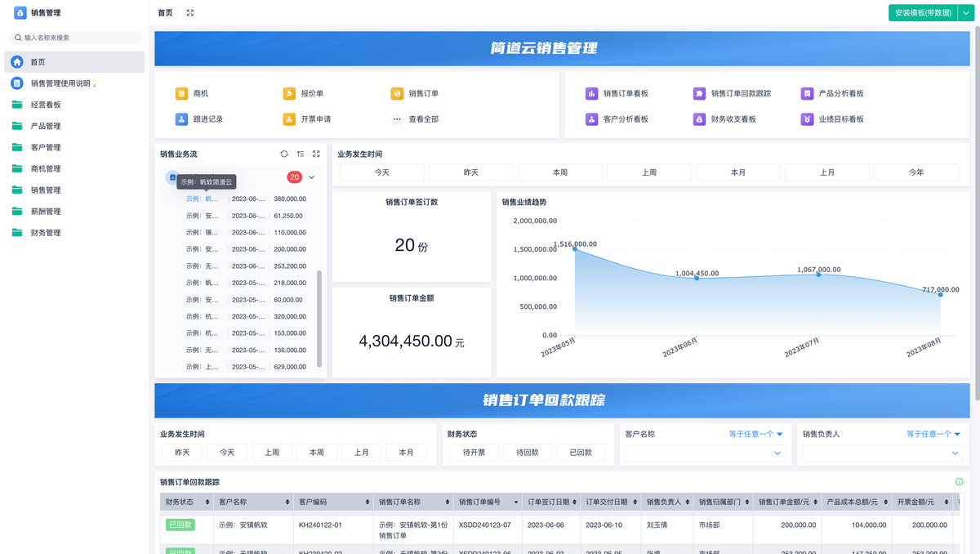The image size is (980, 554).
Task: Open the 财务管理 sidebar item
Action: coord(75,232)
